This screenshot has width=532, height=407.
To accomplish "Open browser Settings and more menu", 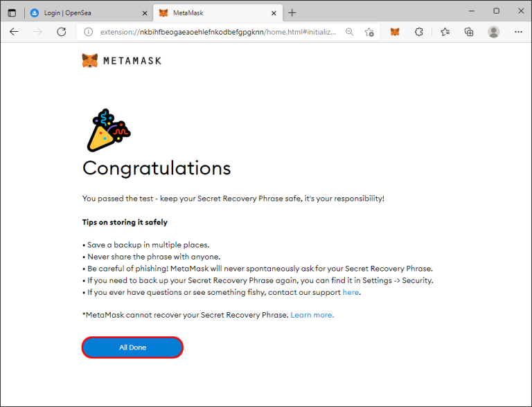I will tap(517, 32).
